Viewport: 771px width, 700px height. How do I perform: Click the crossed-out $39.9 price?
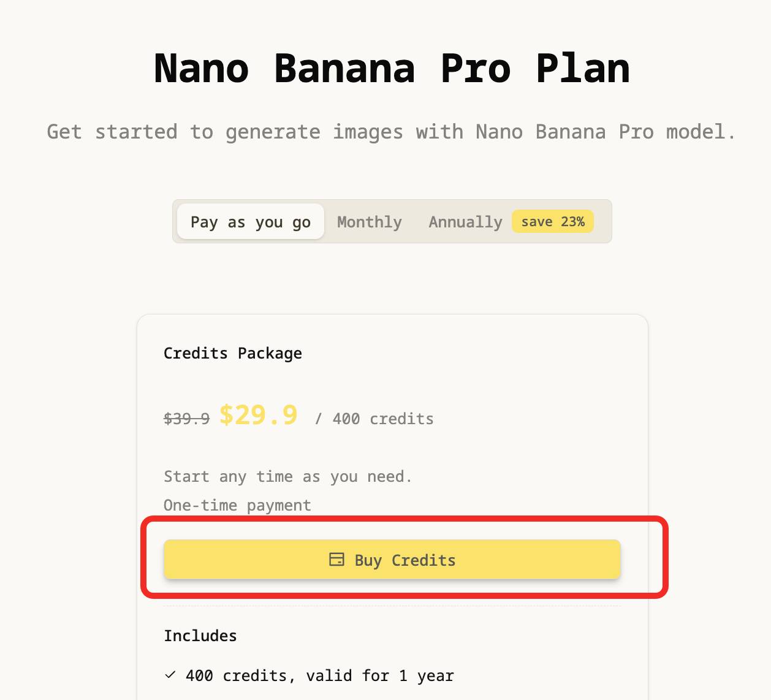pos(186,419)
